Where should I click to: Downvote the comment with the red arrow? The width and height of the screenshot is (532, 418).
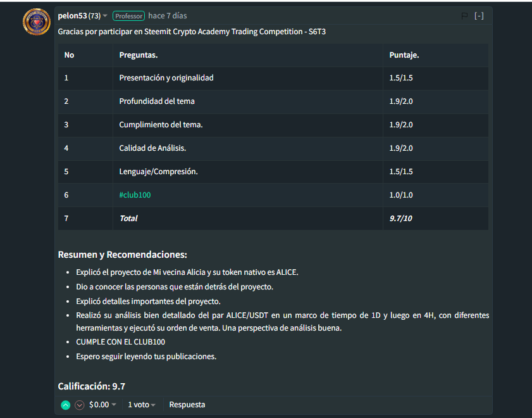click(80, 405)
